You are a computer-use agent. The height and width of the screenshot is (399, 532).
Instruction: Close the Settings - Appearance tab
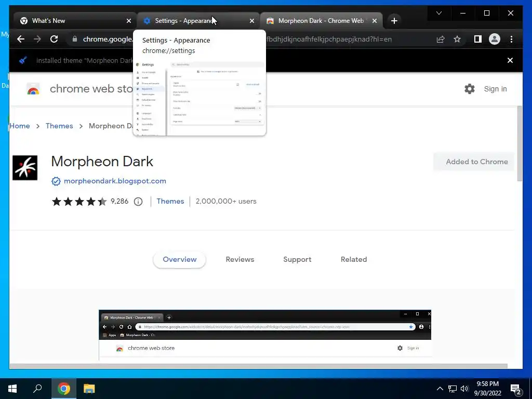click(x=252, y=21)
